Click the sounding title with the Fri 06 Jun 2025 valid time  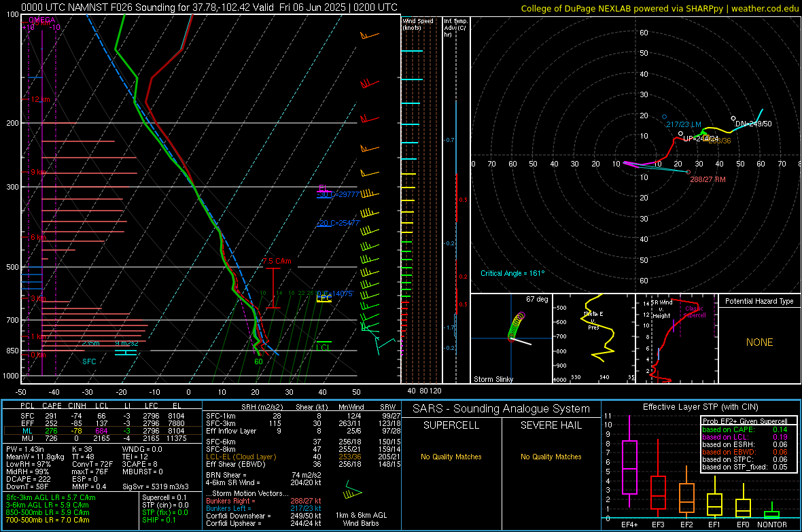pos(209,7)
